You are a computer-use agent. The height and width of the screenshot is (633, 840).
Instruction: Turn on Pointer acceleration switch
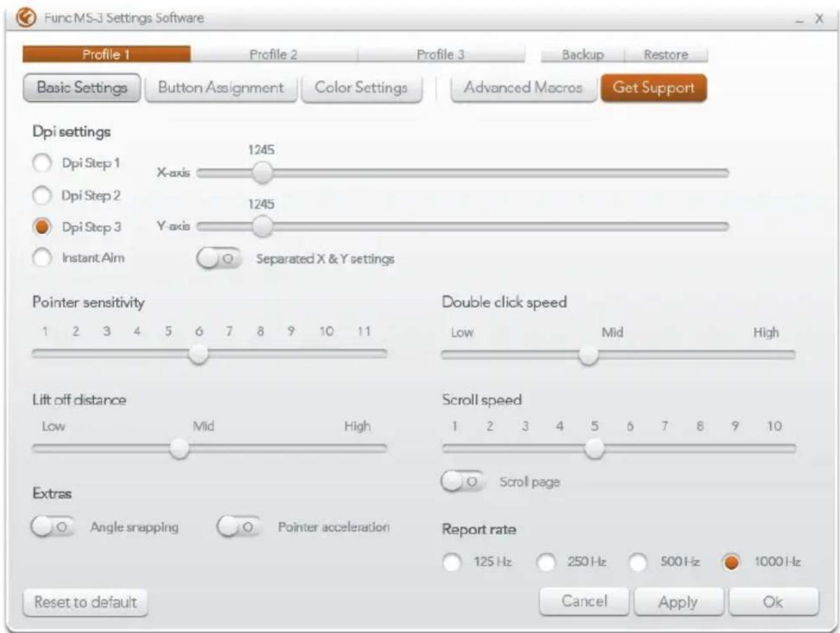pos(239,527)
